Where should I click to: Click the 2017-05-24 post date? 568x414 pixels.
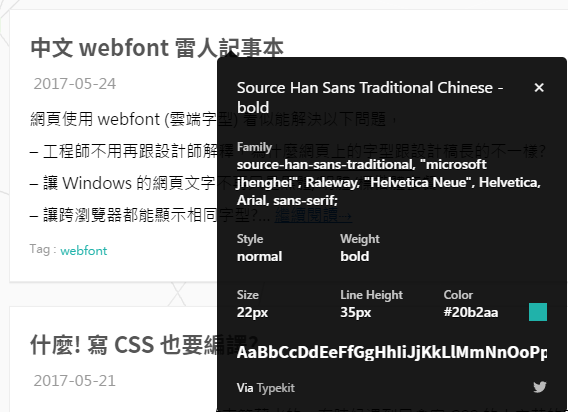tap(75, 84)
